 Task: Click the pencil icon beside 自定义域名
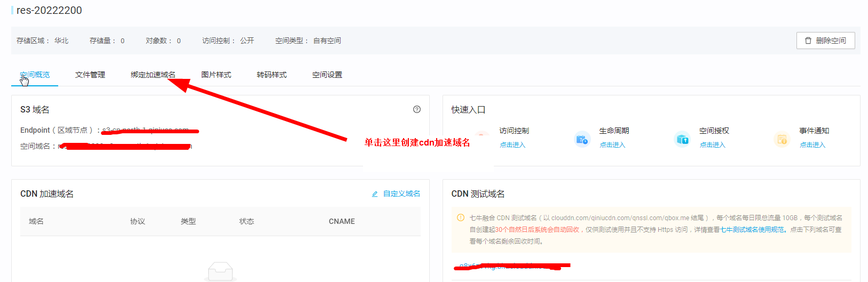click(x=375, y=194)
